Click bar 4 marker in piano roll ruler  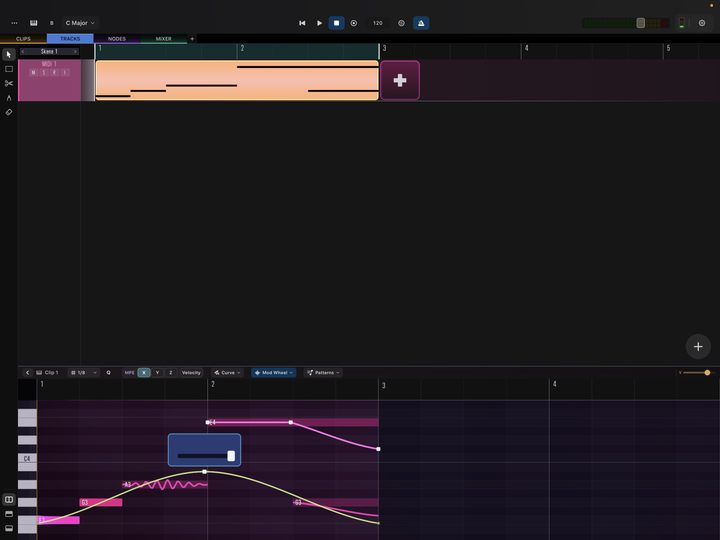(555, 384)
